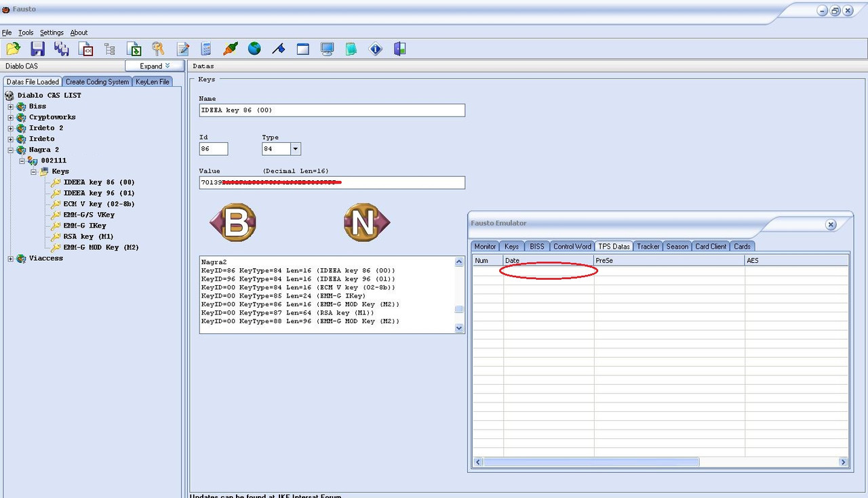
Task: Click the key list scroll down arrow
Action: [x=459, y=328]
